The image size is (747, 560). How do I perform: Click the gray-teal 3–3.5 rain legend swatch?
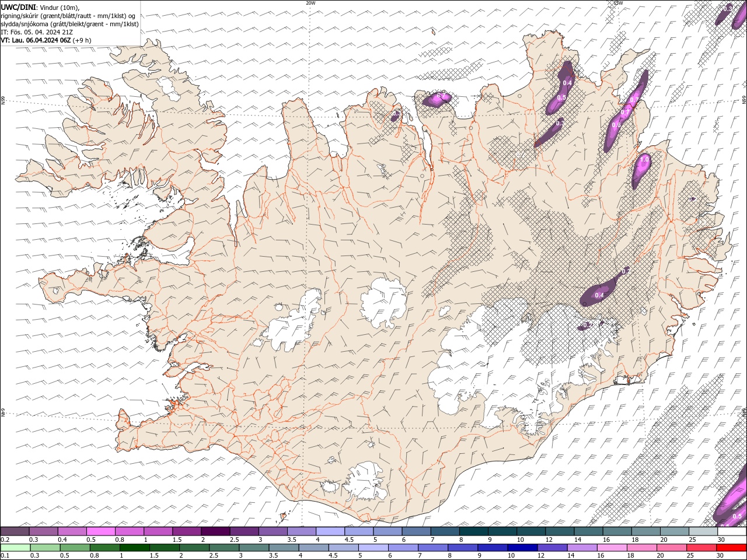254,548
